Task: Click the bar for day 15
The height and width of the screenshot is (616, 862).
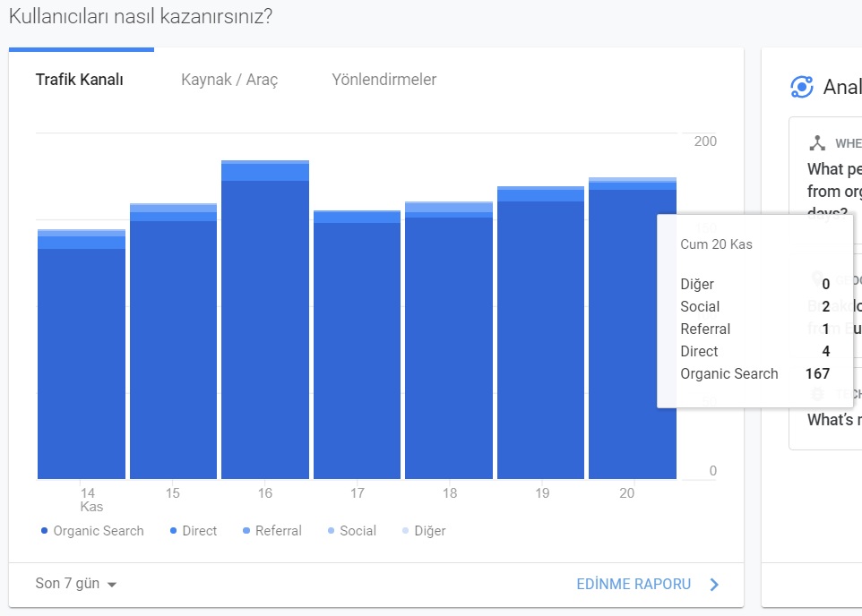Action: 173,341
